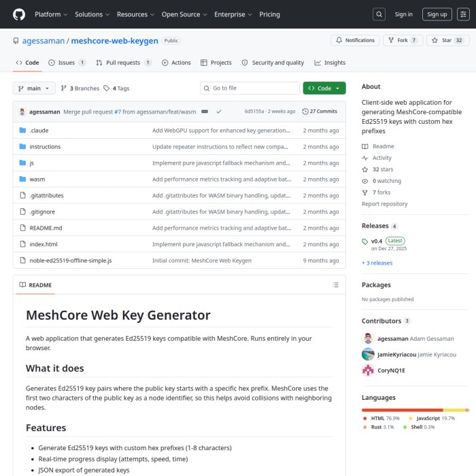This screenshot has height=476, width=476.
Task: Open the .gitignore file name
Action: pyautogui.click(x=42, y=211)
